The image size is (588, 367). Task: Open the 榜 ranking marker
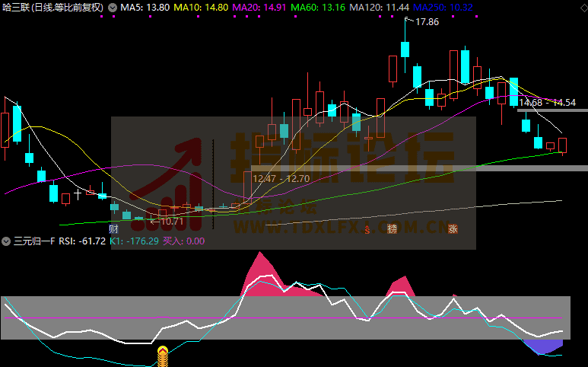click(392, 228)
